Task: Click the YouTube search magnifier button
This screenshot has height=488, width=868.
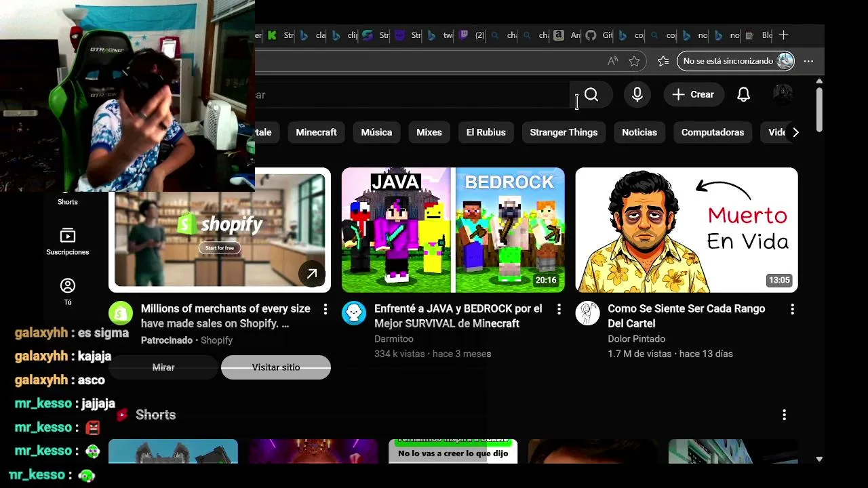Action: pos(591,95)
